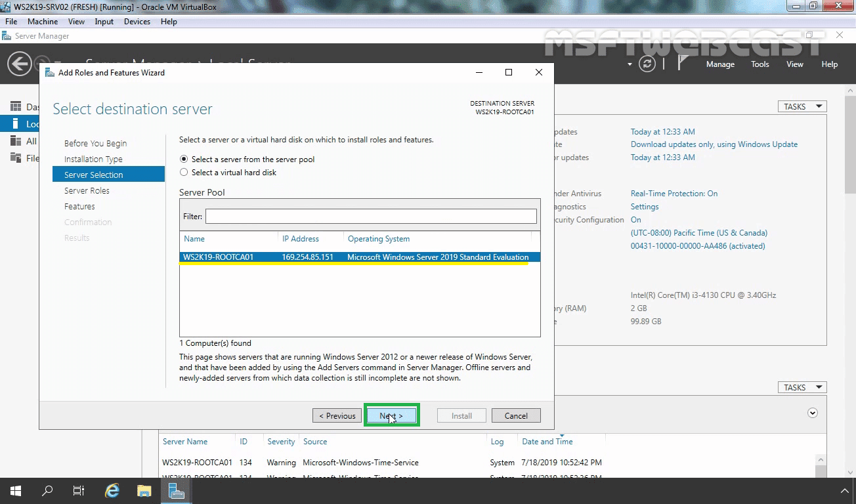
Task: Open the VirtualBox Machine menu
Action: coord(43,22)
